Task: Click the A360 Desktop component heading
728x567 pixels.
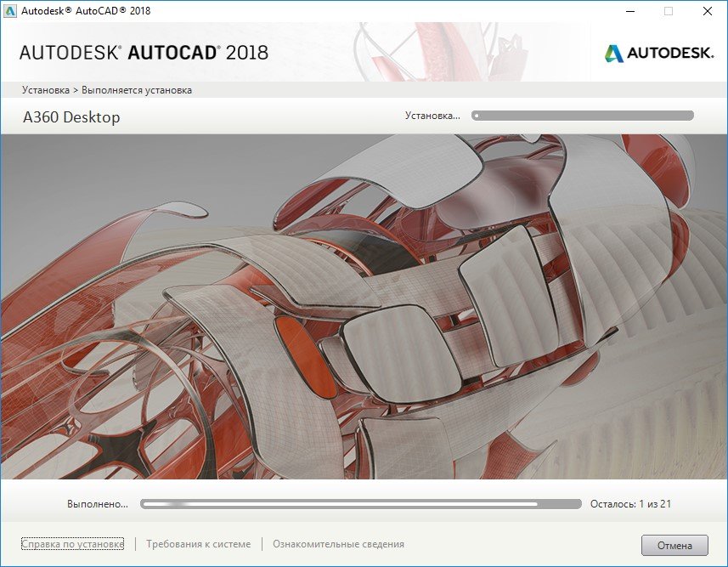Action: point(71,117)
